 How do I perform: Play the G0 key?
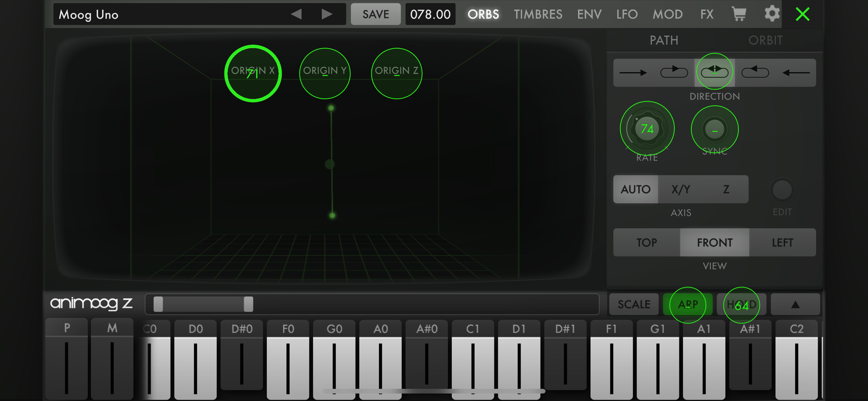coord(334,360)
